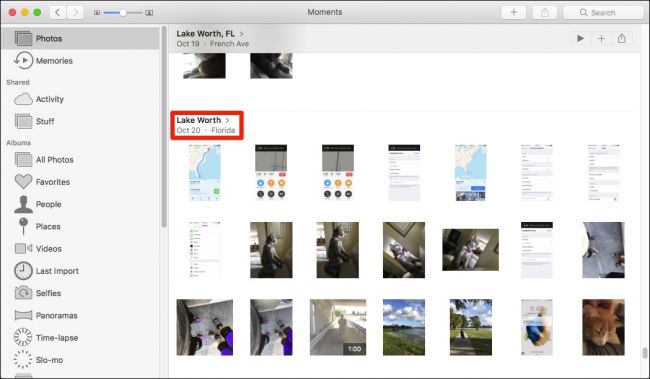Go forward with the toolbar forward arrow

tap(75, 12)
